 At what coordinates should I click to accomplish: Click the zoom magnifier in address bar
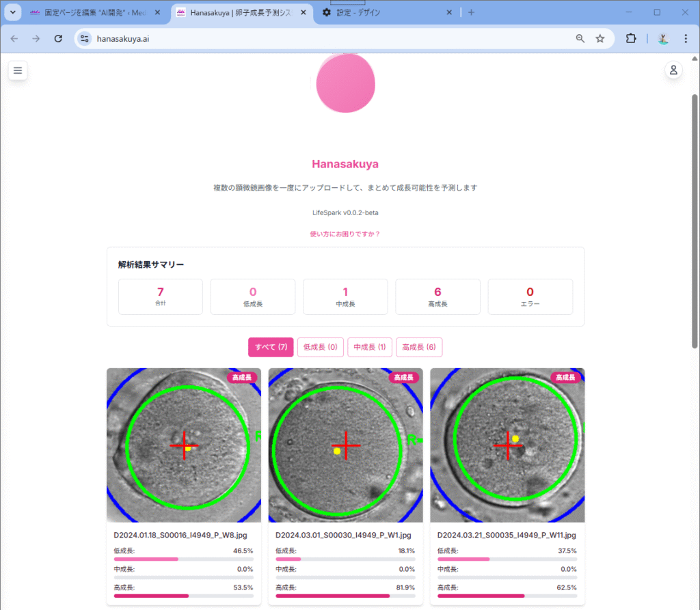tap(580, 39)
